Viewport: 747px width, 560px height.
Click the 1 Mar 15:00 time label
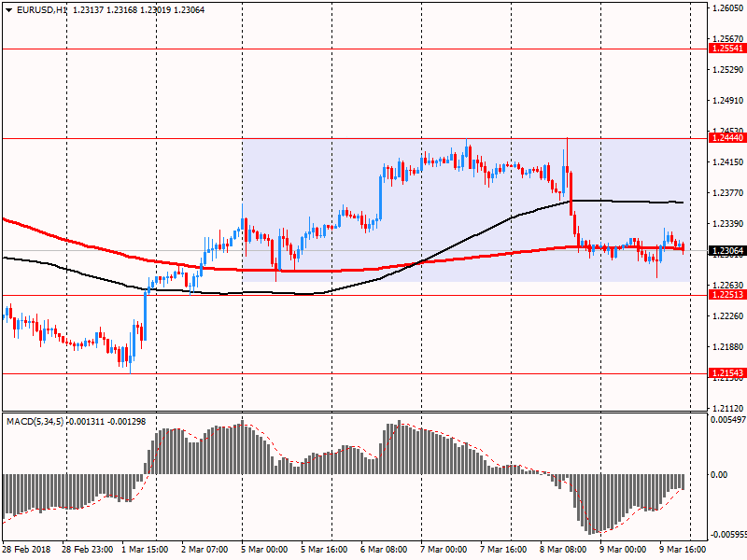point(145,549)
